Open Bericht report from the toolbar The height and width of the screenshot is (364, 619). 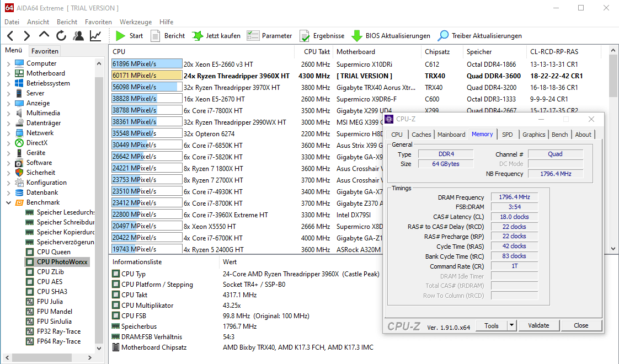coord(168,36)
